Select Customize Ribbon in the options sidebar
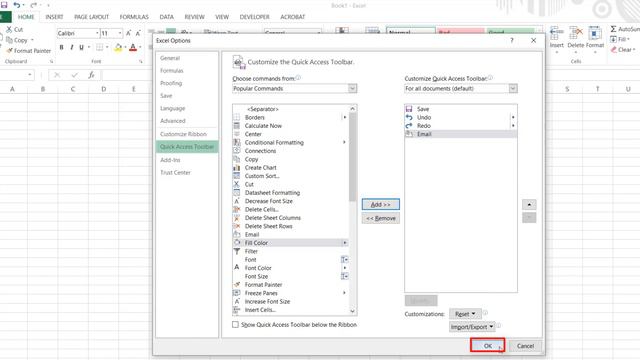The width and height of the screenshot is (640, 360). (x=187, y=134)
